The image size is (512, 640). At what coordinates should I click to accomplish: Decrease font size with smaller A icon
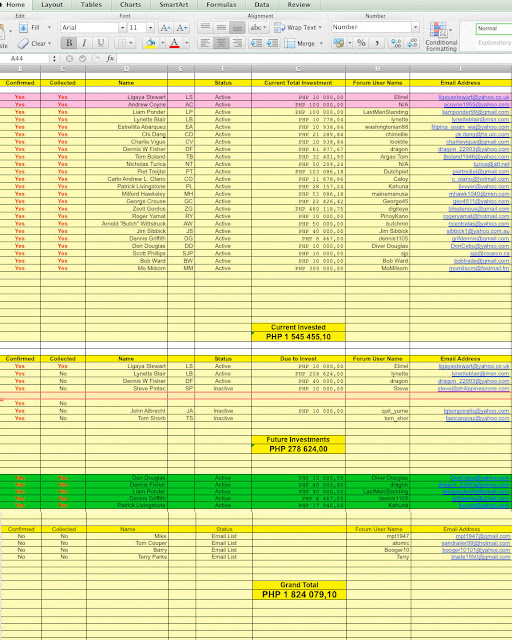181,28
